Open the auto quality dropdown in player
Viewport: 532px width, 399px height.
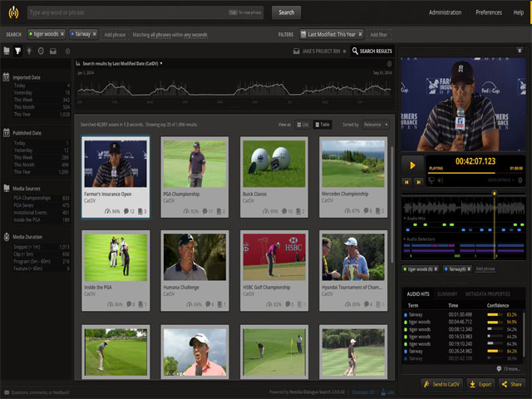pyautogui.click(x=500, y=180)
